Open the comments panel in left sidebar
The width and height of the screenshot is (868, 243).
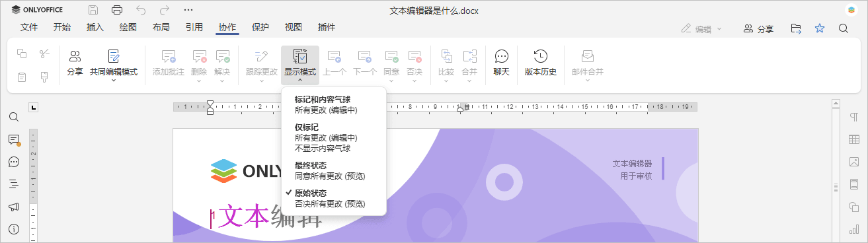(x=14, y=139)
